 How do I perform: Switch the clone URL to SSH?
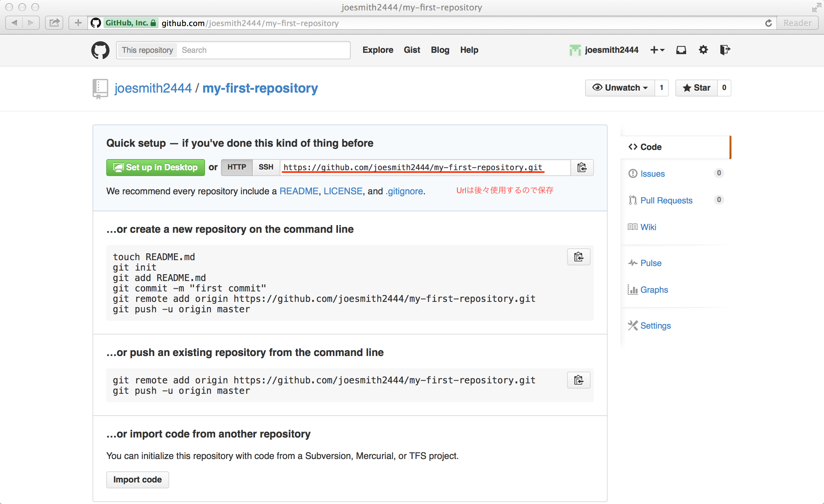tap(266, 167)
